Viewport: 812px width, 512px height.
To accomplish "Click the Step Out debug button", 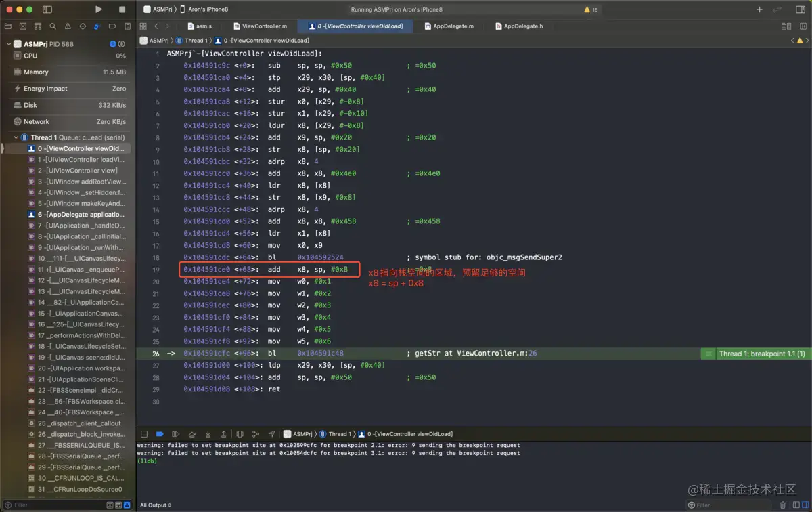I will (x=223, y=434).
